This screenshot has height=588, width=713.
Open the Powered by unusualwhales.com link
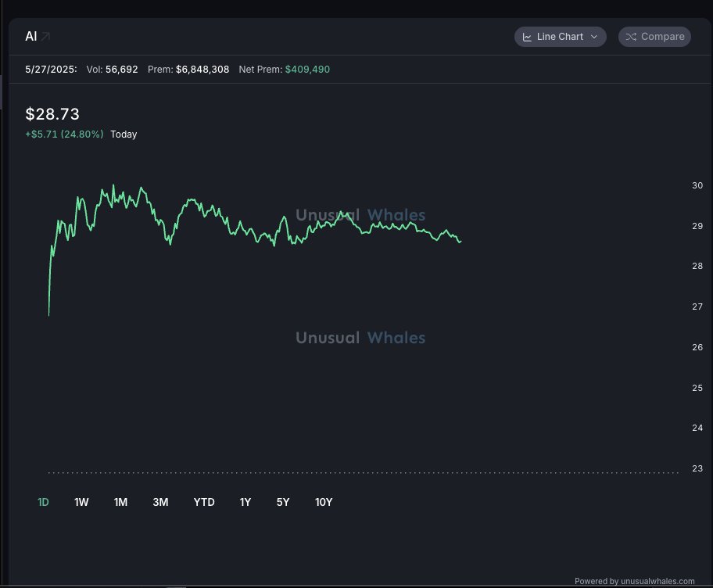coord(634,581)
